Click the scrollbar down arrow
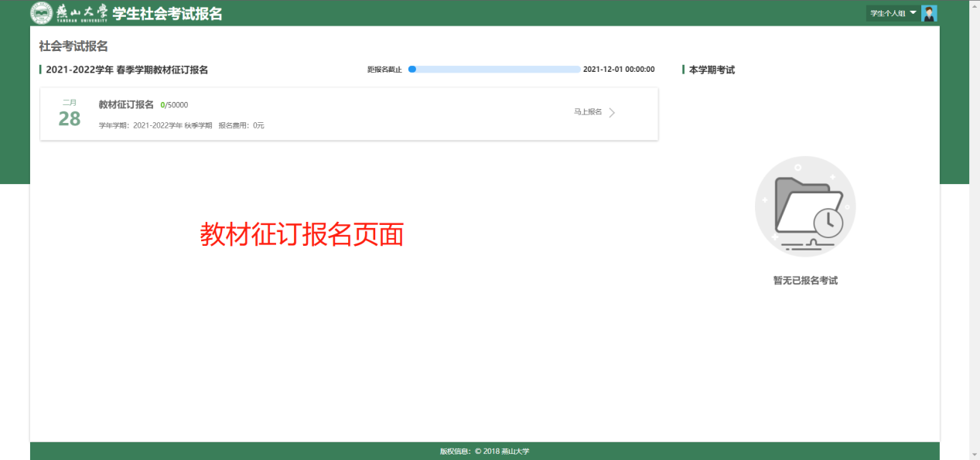The height and width of the screenshot is (460, 980). tap(974, 455)
